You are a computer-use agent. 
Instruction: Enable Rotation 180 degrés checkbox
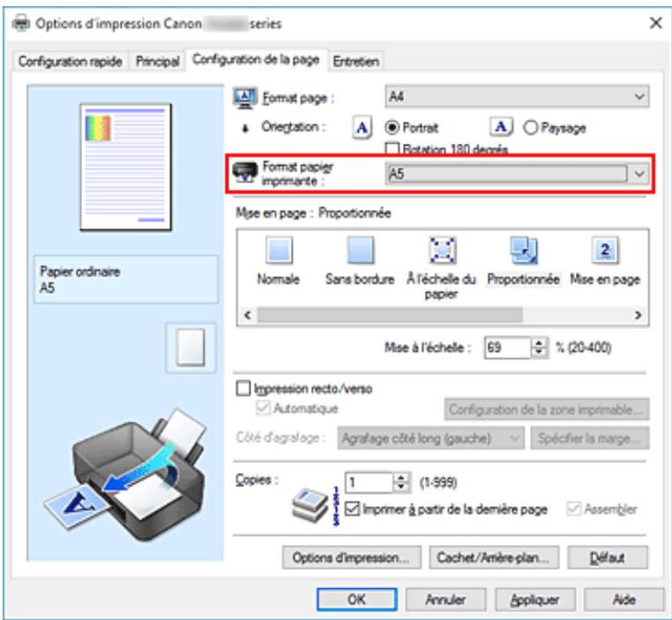click(x=392, y=149)
